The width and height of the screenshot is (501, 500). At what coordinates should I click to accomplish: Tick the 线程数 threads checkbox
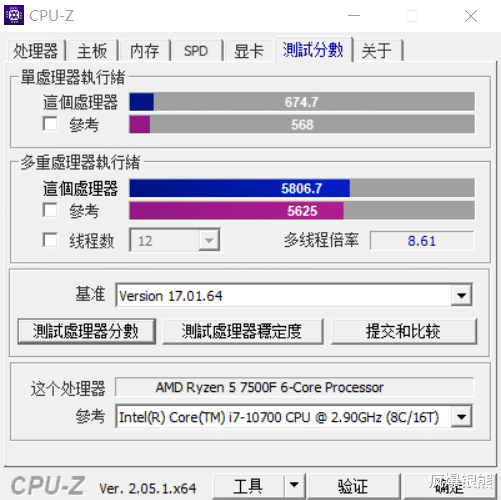click(x=50, y=240)
